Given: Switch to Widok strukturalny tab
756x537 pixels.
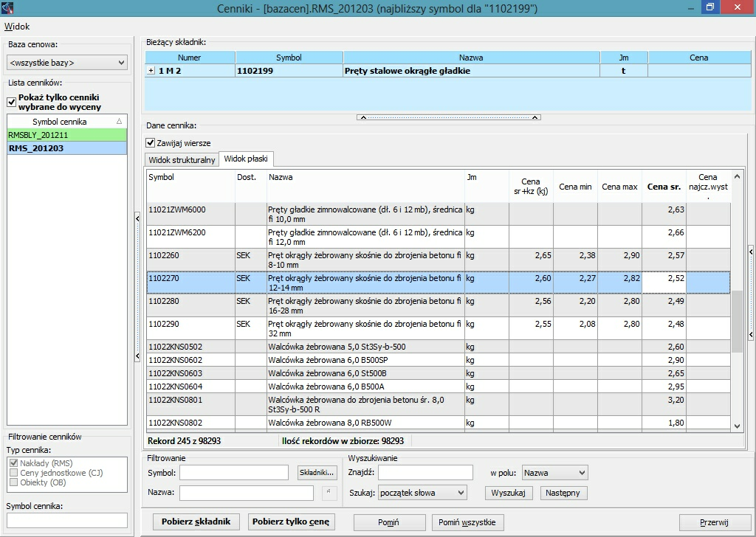Looking at the screenshot, I should (x=182, y=160).
